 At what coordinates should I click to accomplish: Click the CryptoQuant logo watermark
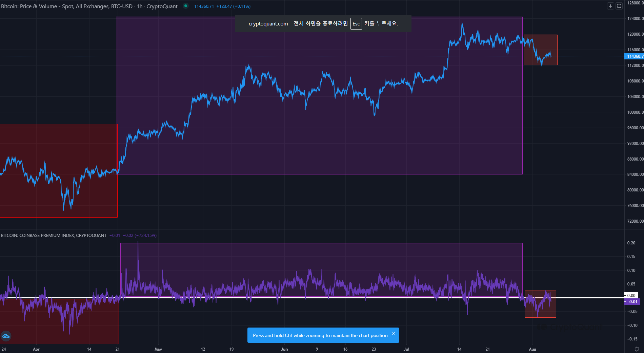point(6,336)
